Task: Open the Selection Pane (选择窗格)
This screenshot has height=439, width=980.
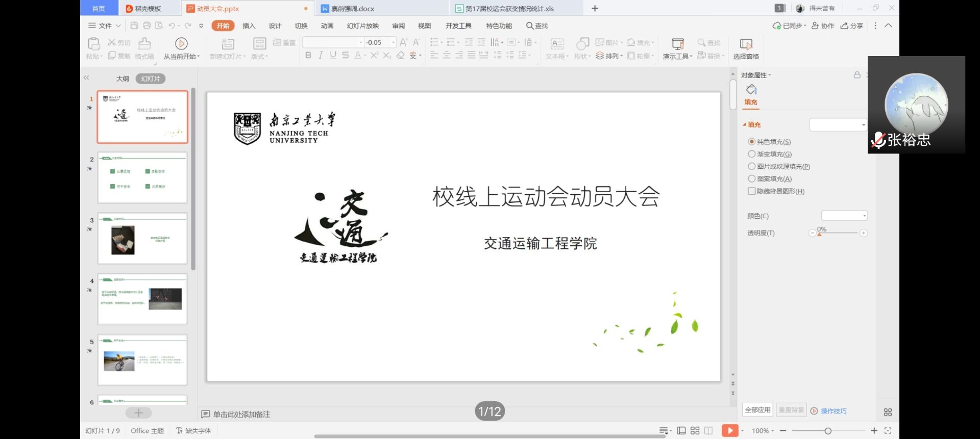Action: point(746,49)
